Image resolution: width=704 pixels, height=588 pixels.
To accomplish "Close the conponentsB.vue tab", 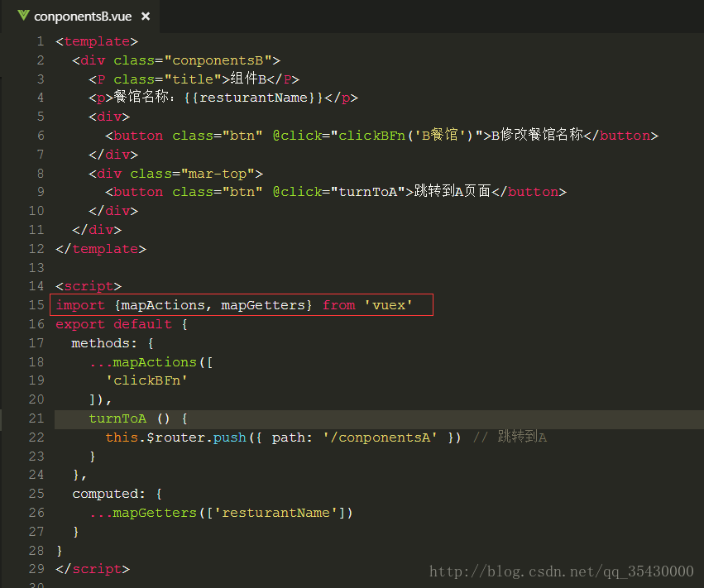I will (146, 17).
